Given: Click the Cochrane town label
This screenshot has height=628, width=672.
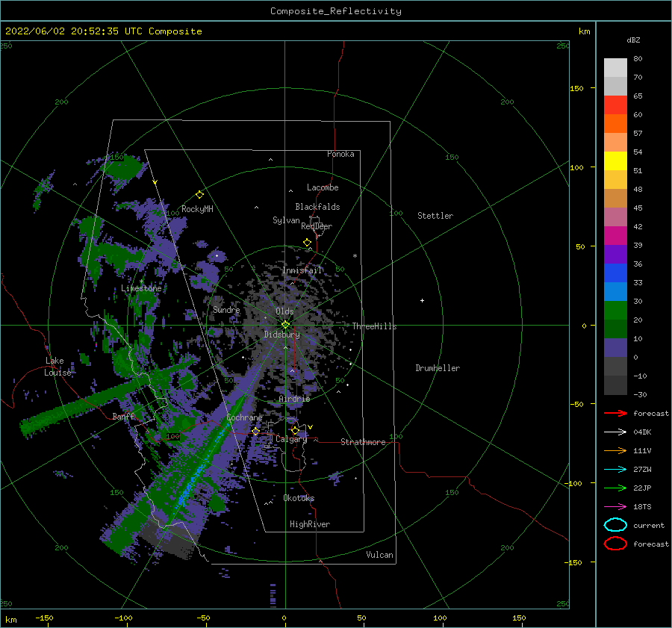Looking at the screenshot, I should pyautogui.click(x=244, y=417).
